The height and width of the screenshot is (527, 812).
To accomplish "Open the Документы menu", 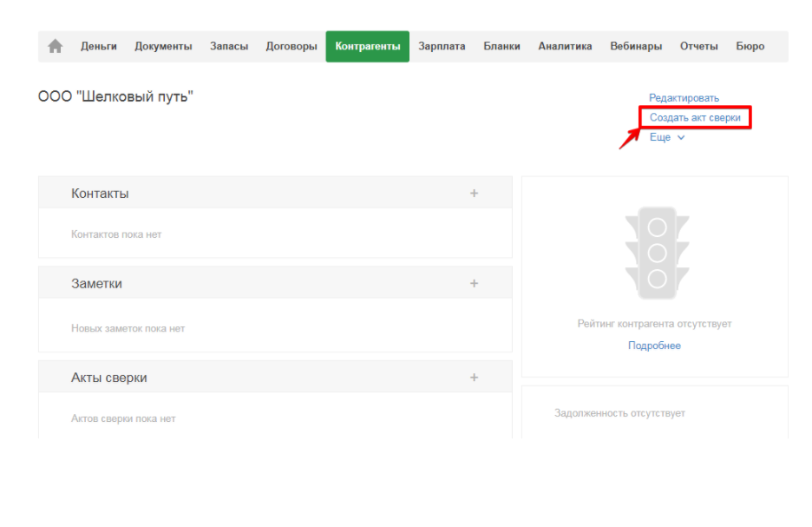I will (163, 47).
